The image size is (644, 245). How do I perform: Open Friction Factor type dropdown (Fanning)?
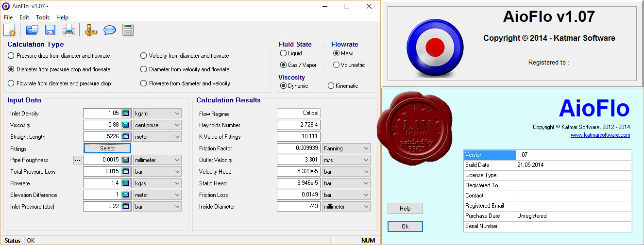(x=346, y=148)
